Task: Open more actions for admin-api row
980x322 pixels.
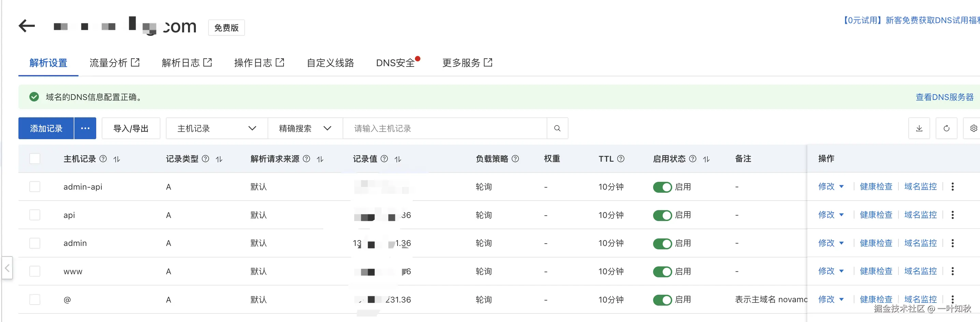Action: tap(952, 187)
